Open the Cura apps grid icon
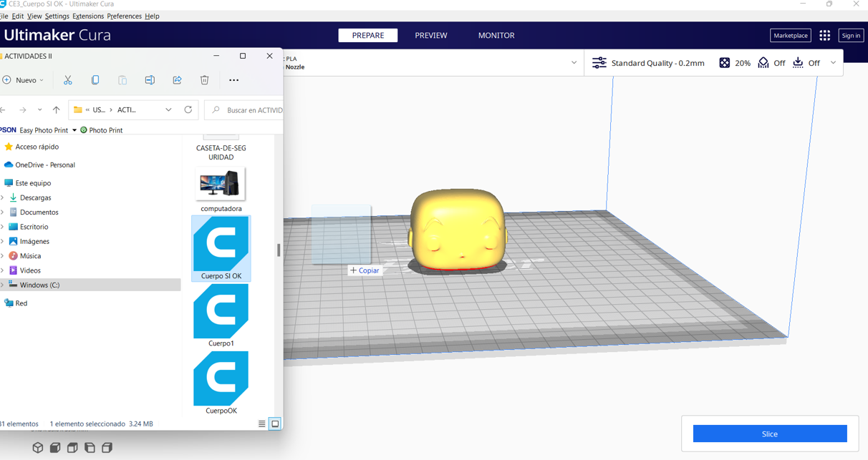Screen dimensions: 868x460 [x=825, y=35]
